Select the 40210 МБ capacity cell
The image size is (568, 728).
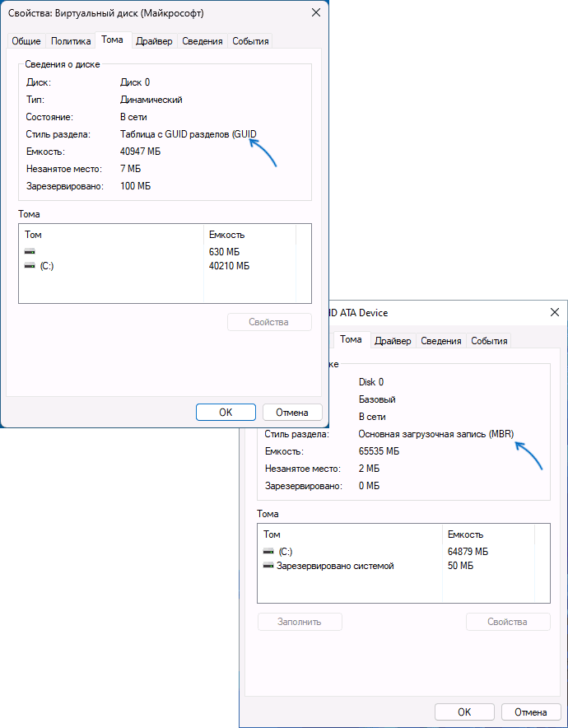(x=229, y=267)
